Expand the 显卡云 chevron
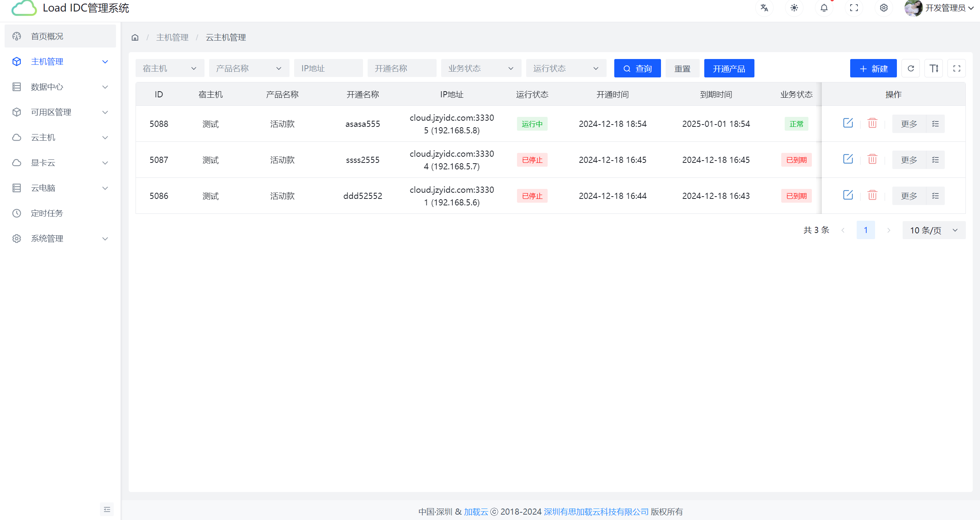 [x=105, y=163]
